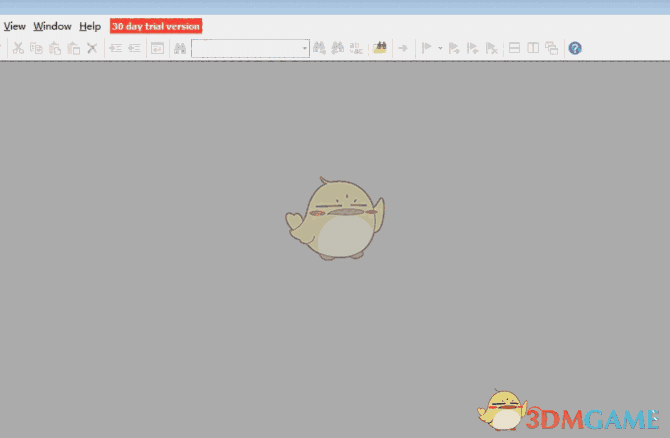The image size is (670, 438).
Task: Click the Tile Vertically window icon
Action: pos(533,48)
